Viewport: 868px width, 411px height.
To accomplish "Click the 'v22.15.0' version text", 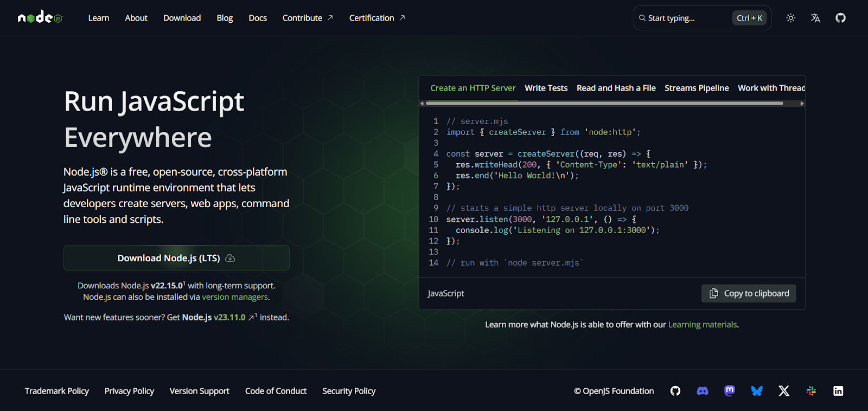I will coord(167,285).
